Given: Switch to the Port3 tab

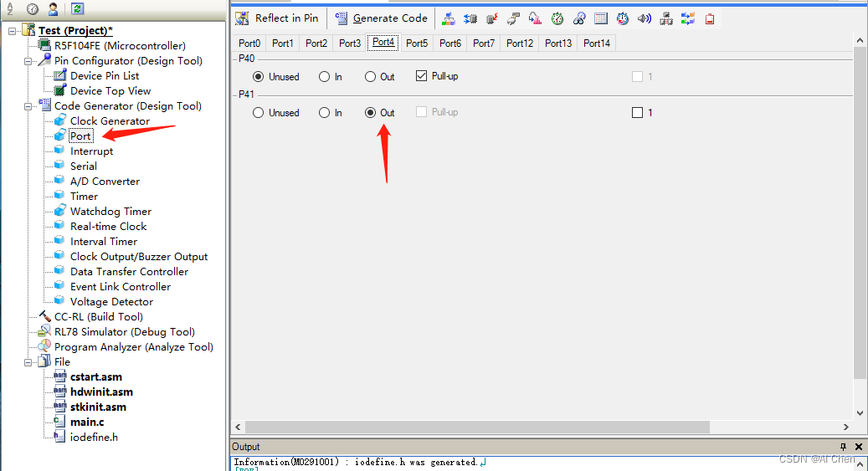Looking at the screenshot, I should click(x=350, y=44).
